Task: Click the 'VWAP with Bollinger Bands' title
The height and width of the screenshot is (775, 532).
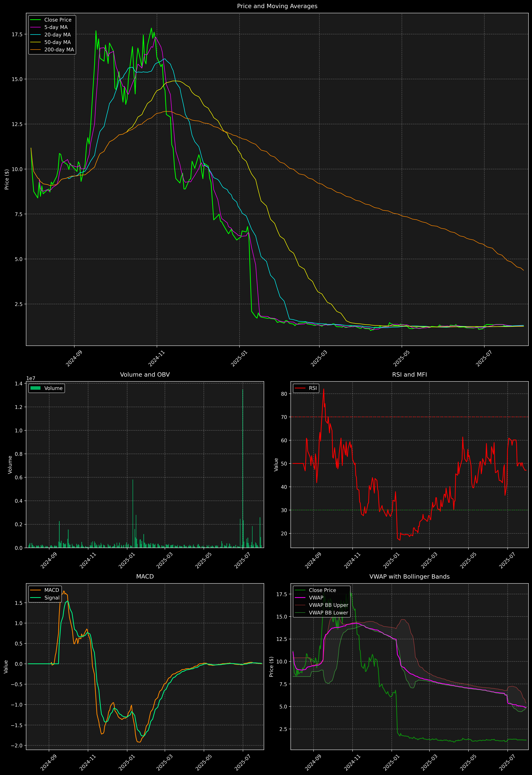Action: [x=409, y=577]
